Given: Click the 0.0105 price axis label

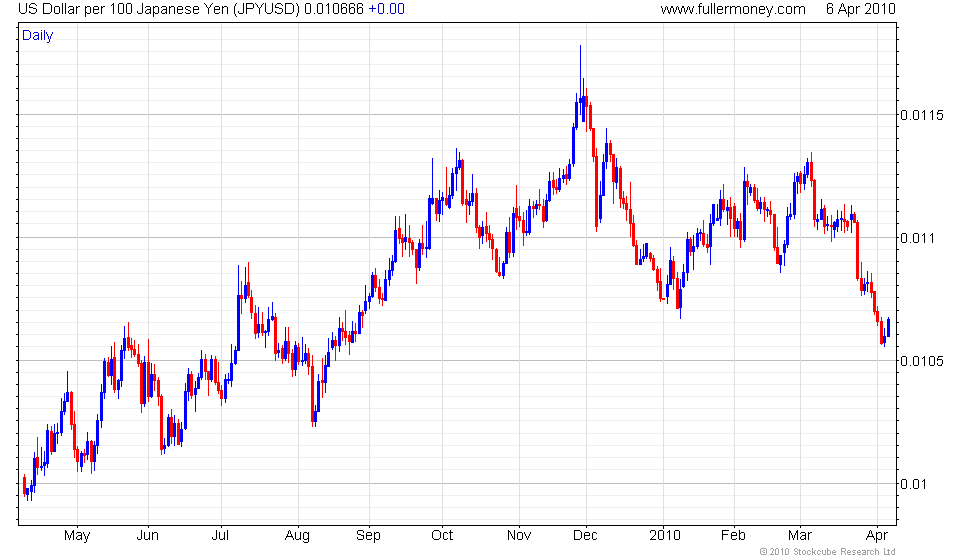Looking at the screenshot, I should point(922,361).
